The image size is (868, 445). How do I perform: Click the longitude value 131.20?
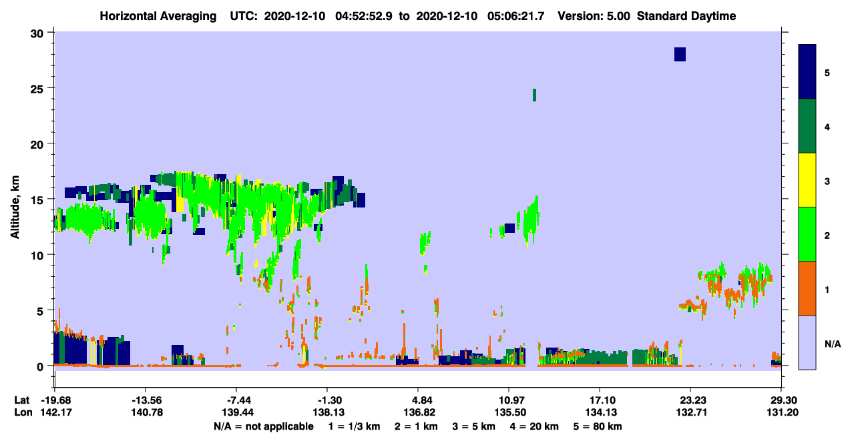(x=782, y=413)
